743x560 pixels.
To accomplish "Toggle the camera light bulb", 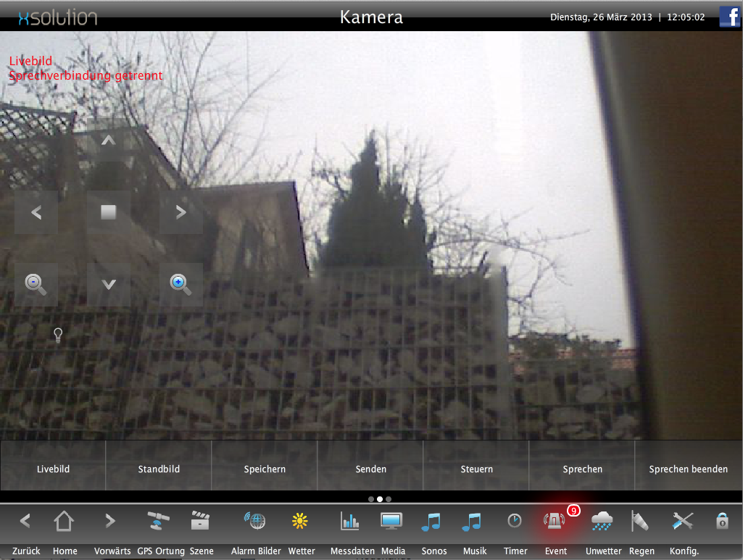I will pyautogui.click(x=57, y=335).
